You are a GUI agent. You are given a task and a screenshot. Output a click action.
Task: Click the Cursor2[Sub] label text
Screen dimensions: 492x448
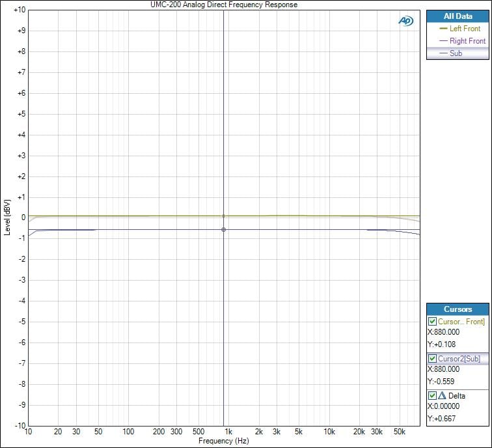point(461,358)
